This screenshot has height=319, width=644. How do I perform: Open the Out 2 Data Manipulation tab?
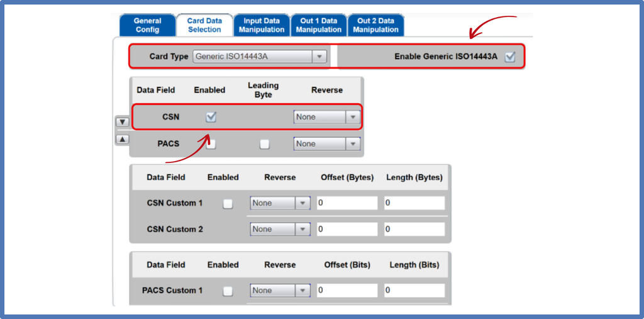(376, 25)
